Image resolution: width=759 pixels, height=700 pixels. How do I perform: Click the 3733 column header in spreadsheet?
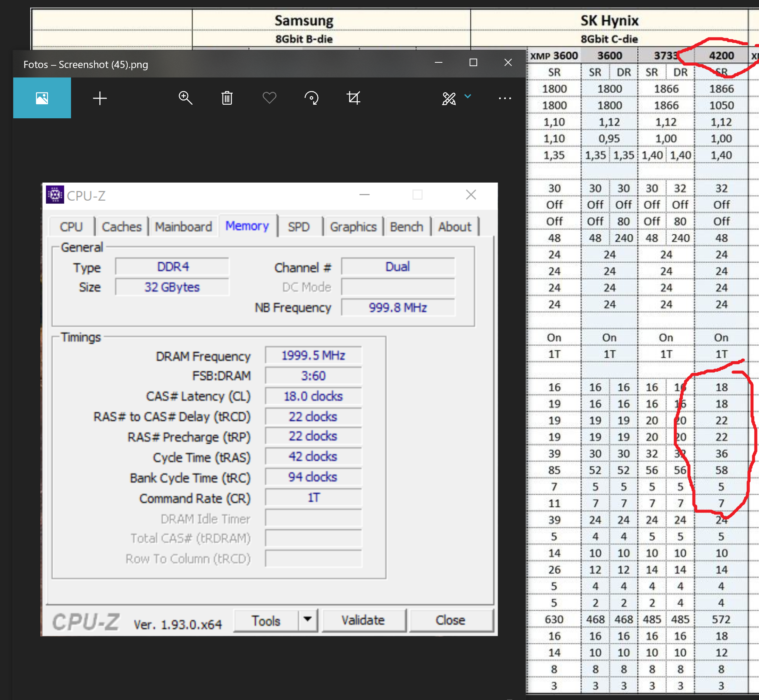coord(666,56)
